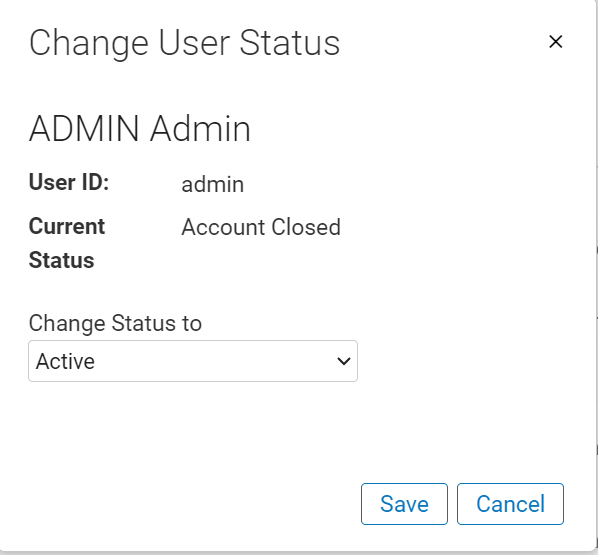Close the dialog with the X icon
The height and width of the screenshot is (555, 598).
pyautogui.click(x=555, y=42)
